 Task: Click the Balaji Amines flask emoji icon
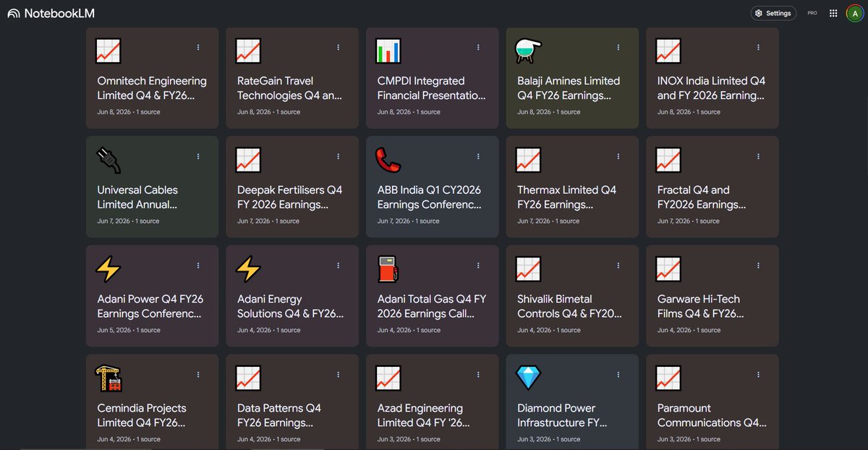click(x=528, y=51)
